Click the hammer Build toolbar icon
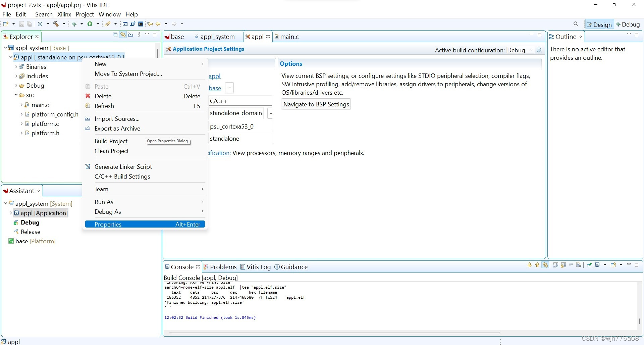This screenshot has width=644, height=345. [x=56, y=24]
